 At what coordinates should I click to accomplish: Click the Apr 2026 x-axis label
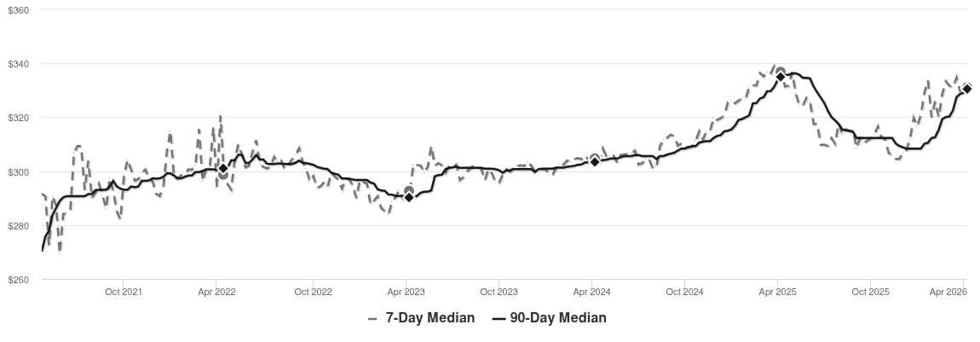pos(948,293)
